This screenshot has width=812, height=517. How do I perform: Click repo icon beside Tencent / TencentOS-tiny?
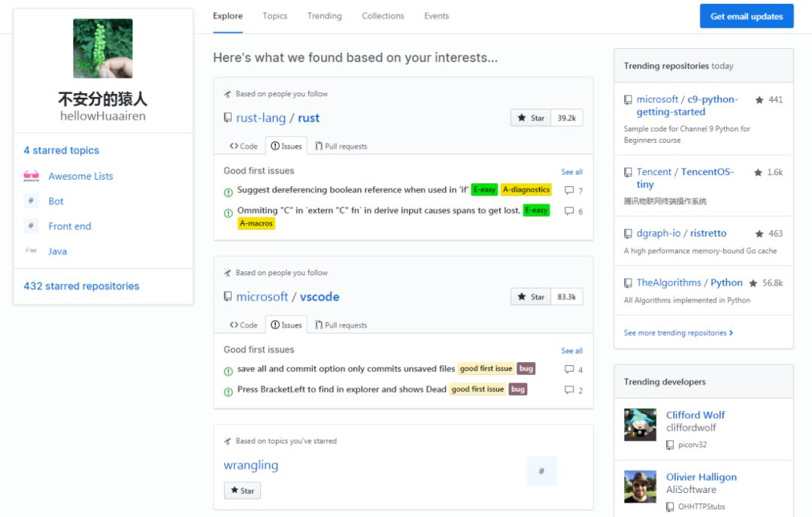pyautogui.click(x=628, y=172)
